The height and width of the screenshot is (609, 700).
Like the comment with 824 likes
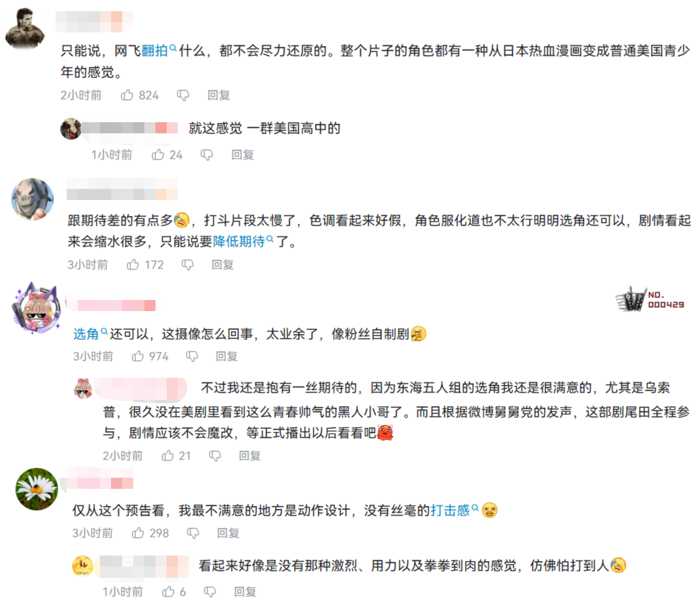[x=127, y=95]
